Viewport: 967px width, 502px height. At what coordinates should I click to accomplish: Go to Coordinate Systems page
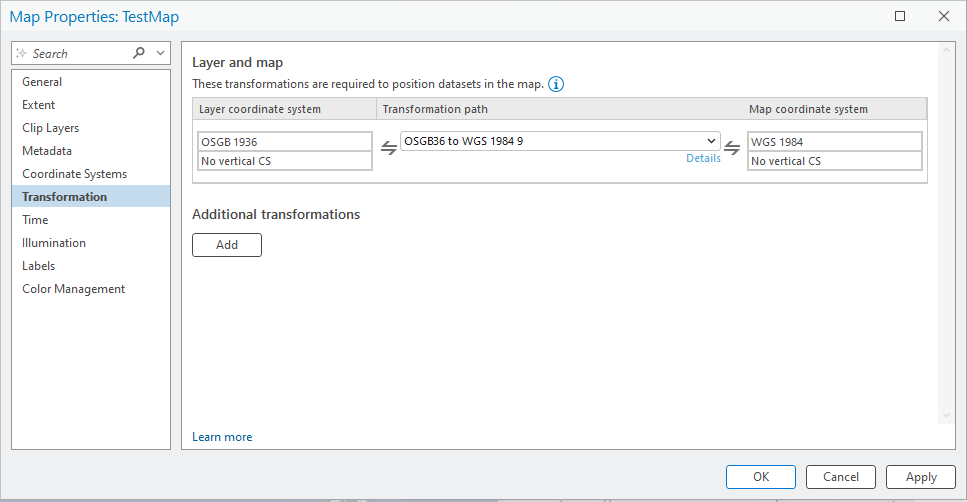tap(75, 174)
